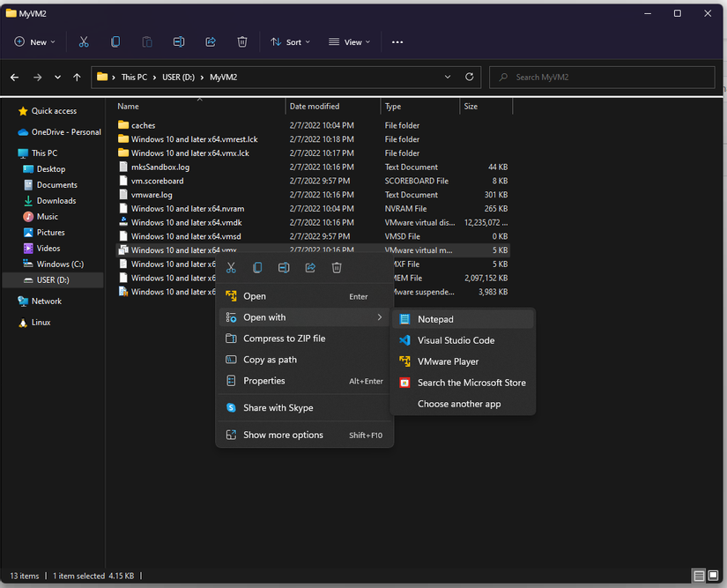Image resolution: width=727 pixels, height=588 pixels.
Task: Click the Copy icon in the context menu
Action: pyautogui.click(x=257, y=268)
